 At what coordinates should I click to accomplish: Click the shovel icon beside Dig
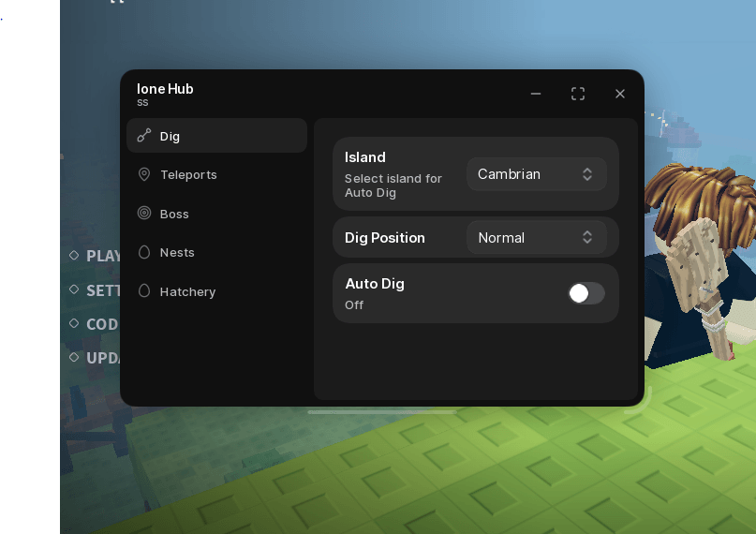[143, 136]
